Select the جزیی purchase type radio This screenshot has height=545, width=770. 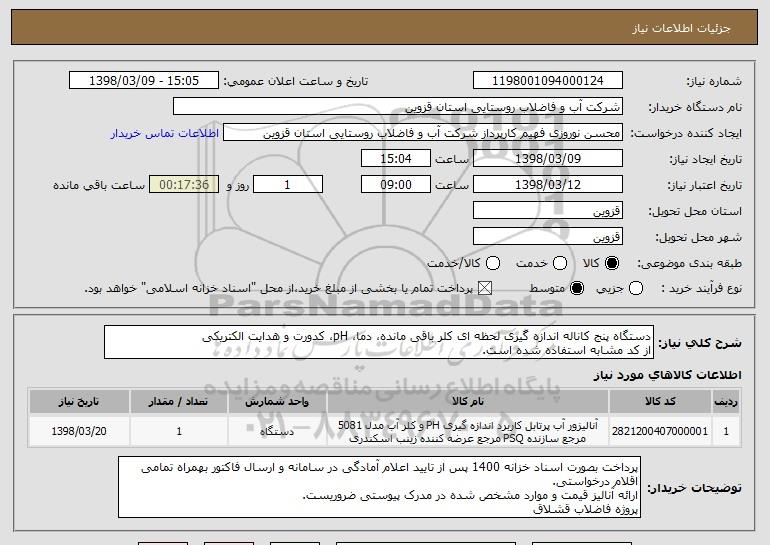635,289
